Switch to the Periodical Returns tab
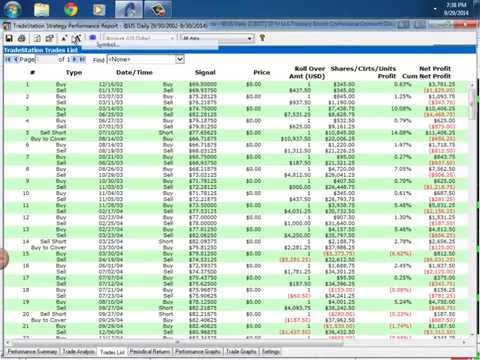This screenshot has height=360, width=480. click(150, 351)
